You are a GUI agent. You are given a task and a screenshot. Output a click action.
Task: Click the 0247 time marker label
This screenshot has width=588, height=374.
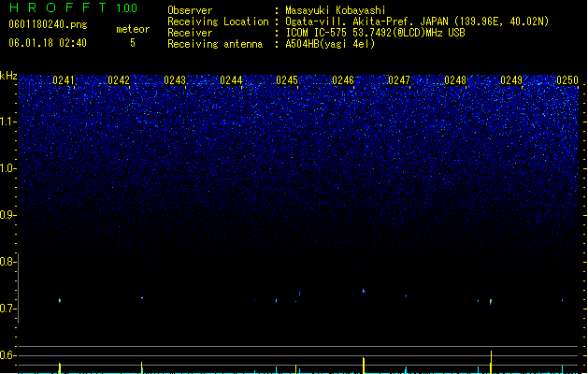point(399,80)
